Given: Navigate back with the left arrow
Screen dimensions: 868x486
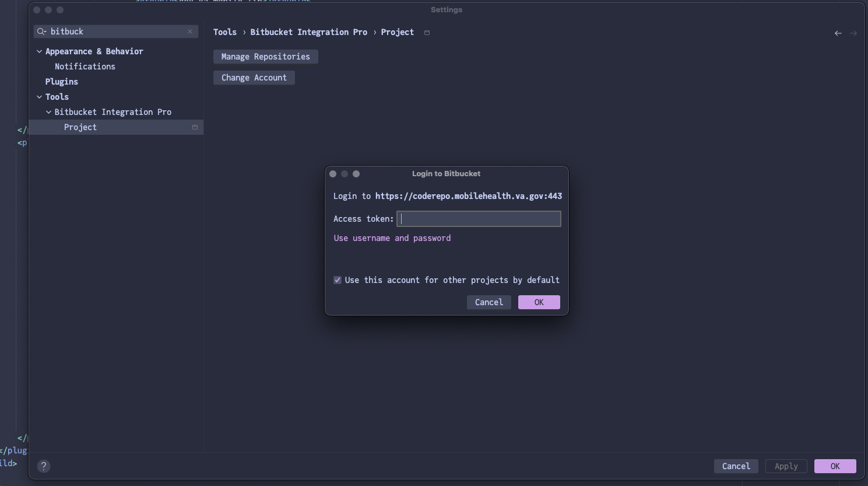Looking at the screenshot, I should [838, 33].
